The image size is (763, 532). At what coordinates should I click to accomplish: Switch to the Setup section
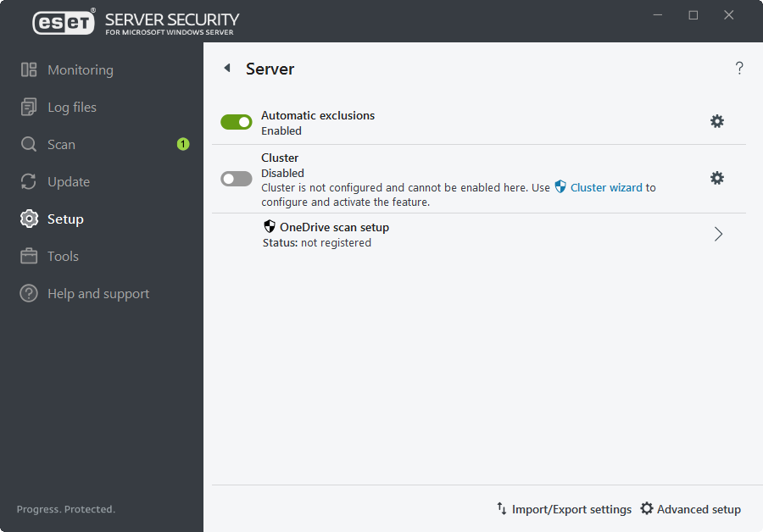click(x=64, y=219)
